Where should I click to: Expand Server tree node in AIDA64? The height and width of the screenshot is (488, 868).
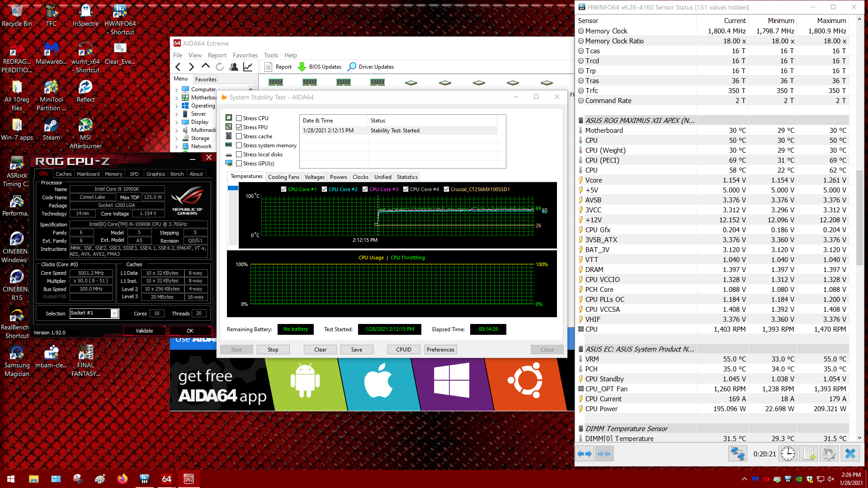click(177, 114)
